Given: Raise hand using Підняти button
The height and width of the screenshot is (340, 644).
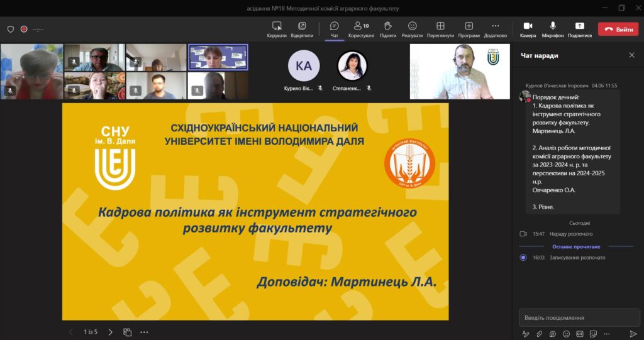Looking at the screenshot, I should 388,28.
